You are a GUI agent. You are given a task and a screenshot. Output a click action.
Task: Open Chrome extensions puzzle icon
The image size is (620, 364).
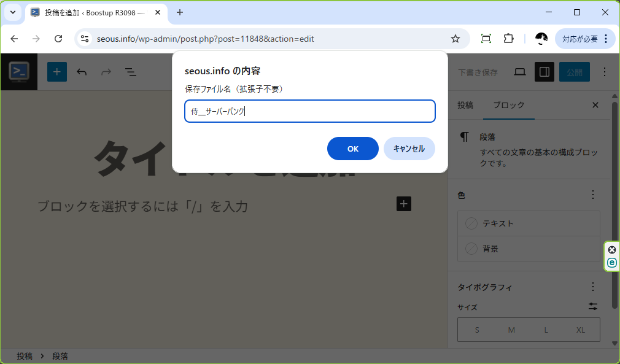(x=508, y=39)
